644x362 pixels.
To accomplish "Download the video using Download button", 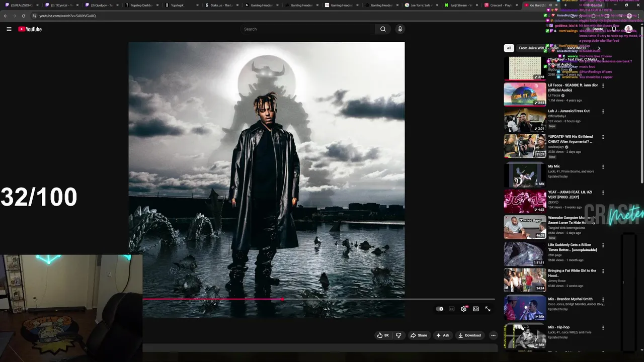I will pos(470,335).
